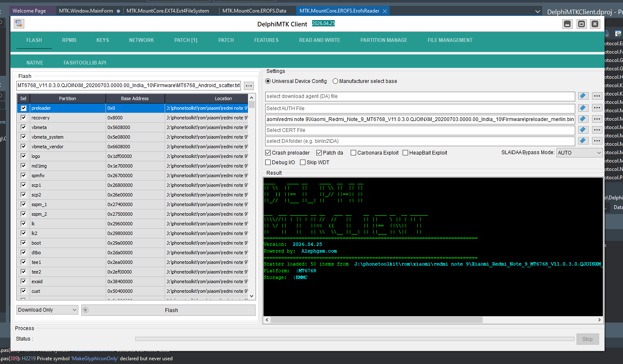Click the eraser icon beside download agent field

pos(583,96)
